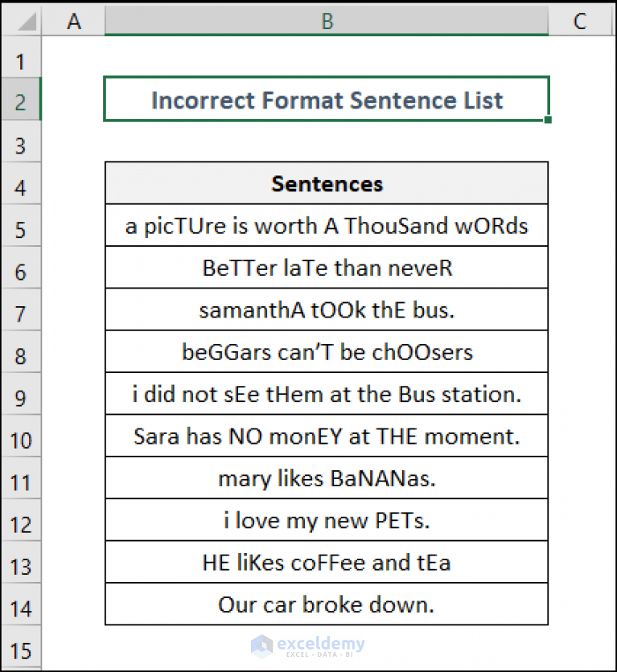The height and width of the screenshot is (672, 617).
Task: Select the i did not sEe tHem cell
Action: tap(327, 394)
